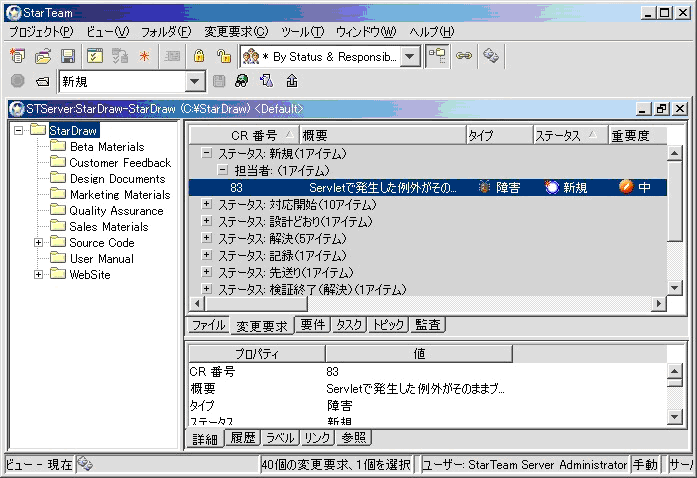
Task: Switch to the 履歴 tab
Action: 243,438
